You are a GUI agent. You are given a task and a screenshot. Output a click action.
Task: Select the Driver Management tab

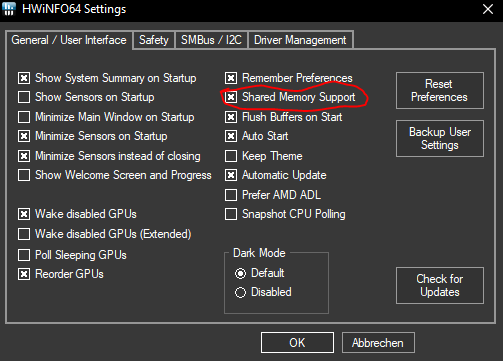(x=300, y=40)
